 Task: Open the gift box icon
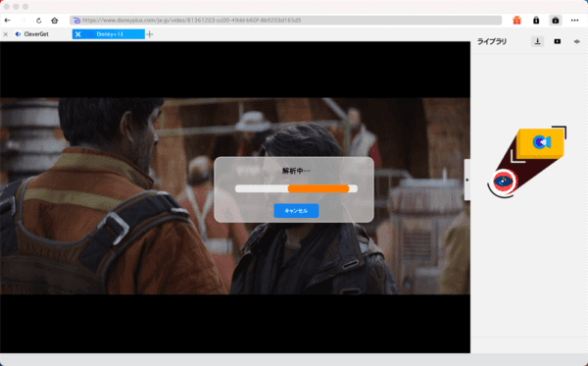516,21
